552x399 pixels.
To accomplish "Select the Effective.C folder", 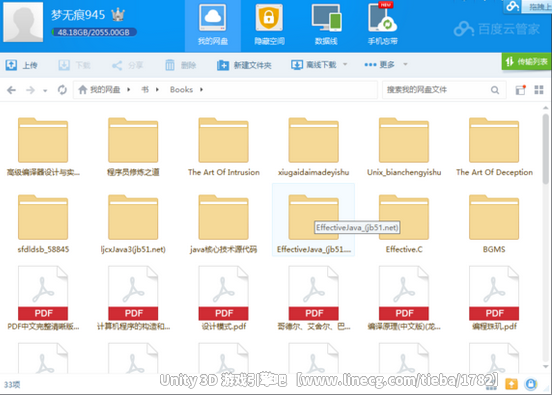I will tap(404, 224).
